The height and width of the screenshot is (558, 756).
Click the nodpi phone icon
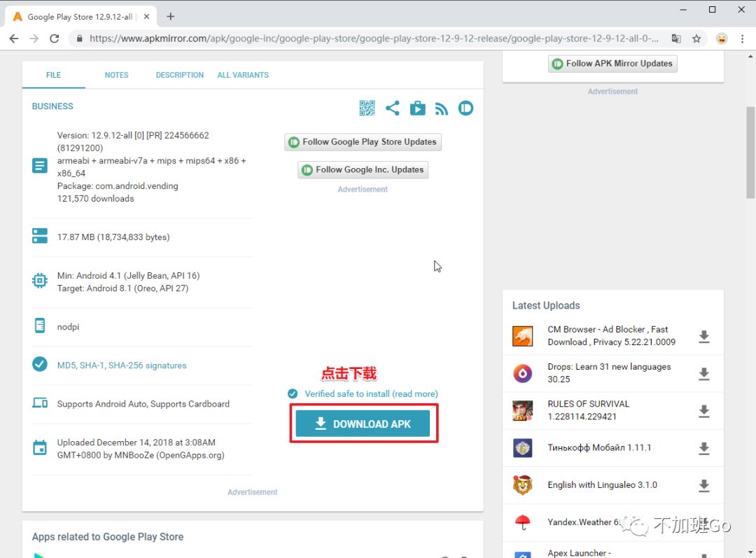(40, 326)
